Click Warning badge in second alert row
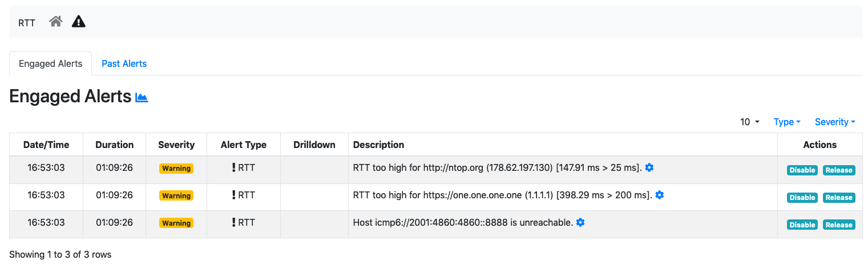The width and height of the screenshot is (868, 264). point(176,195)
